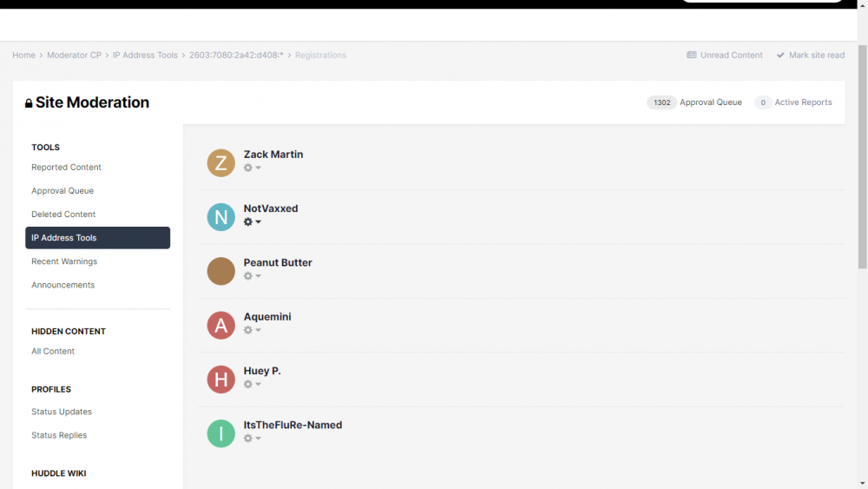Open Approval Queue in the sidebar
The width and height of the screenshot is (868, 489).
(x=62, y=191)
